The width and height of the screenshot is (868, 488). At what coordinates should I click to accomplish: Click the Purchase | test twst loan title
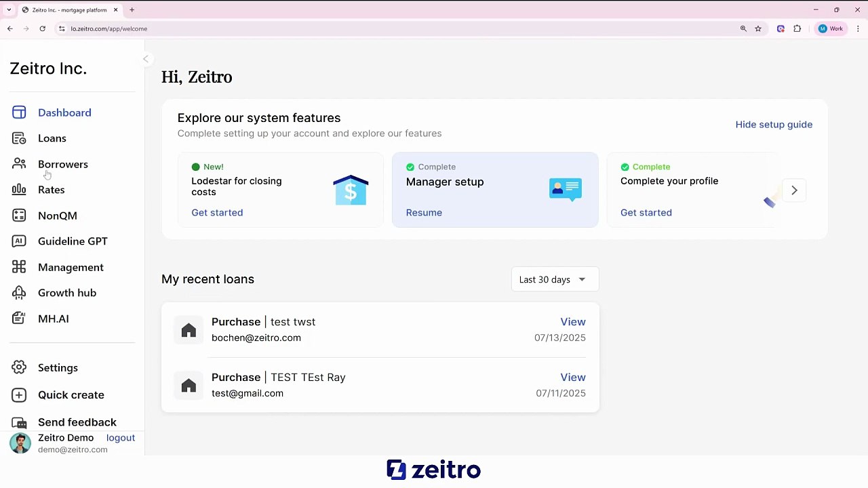pyautogui.click(x=263, y=322)
